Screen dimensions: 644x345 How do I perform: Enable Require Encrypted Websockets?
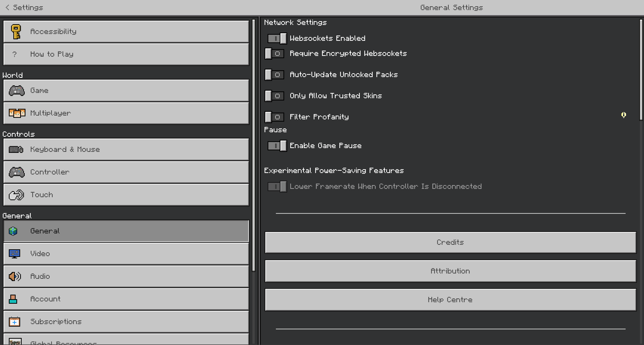pyautogui.click(x=274, y=53)
